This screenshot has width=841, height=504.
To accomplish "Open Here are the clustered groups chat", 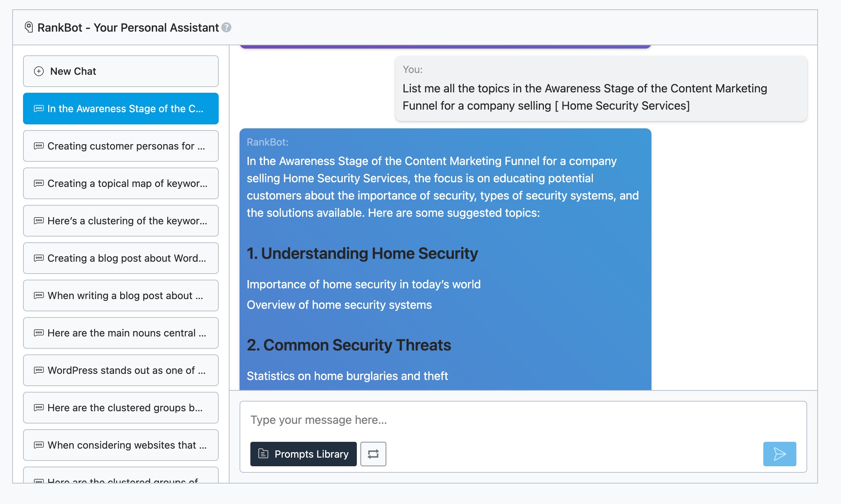I will pos(121,408).
